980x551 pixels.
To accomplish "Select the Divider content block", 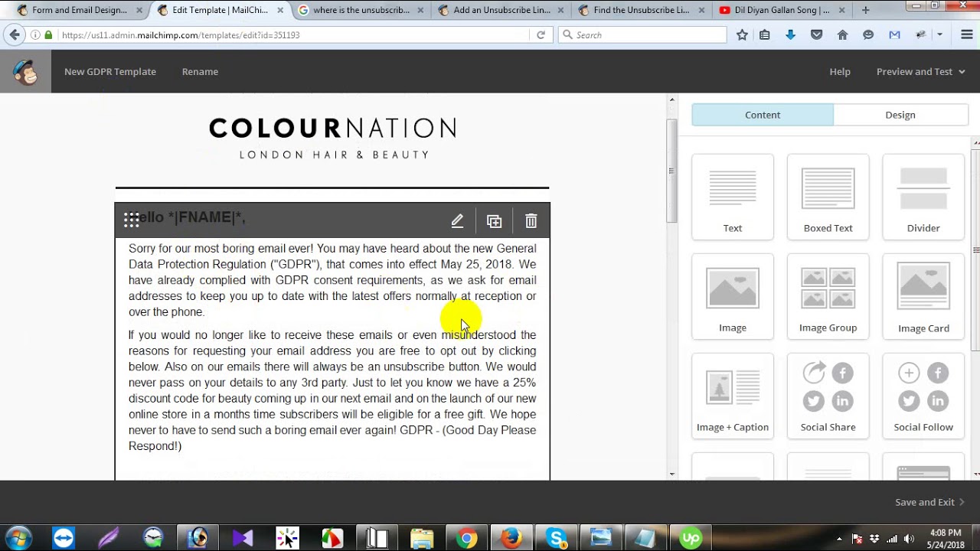I will click(x=923, y=197).
